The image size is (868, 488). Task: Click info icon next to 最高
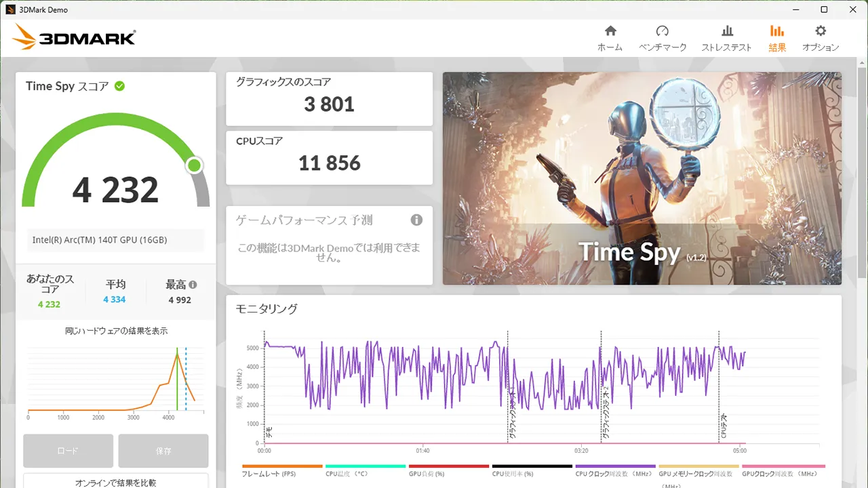point(193,285)
